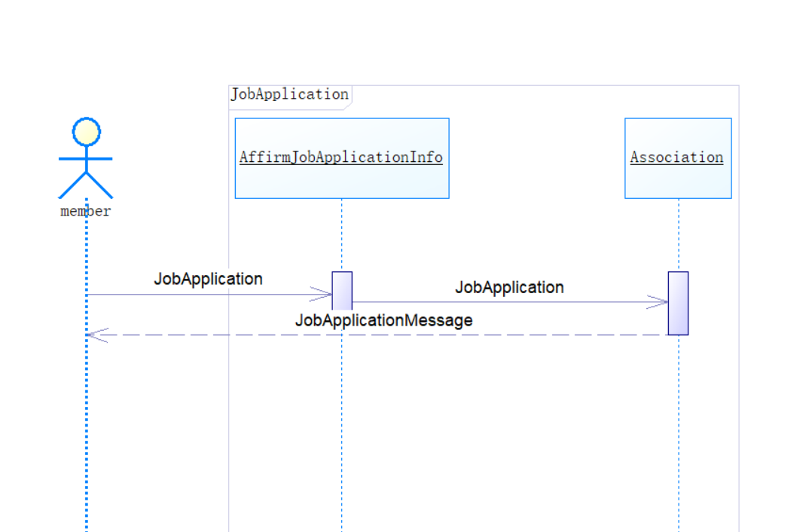Select the JobApplication frame title tab
812x532 pixels.
click(x=289, y=94)
